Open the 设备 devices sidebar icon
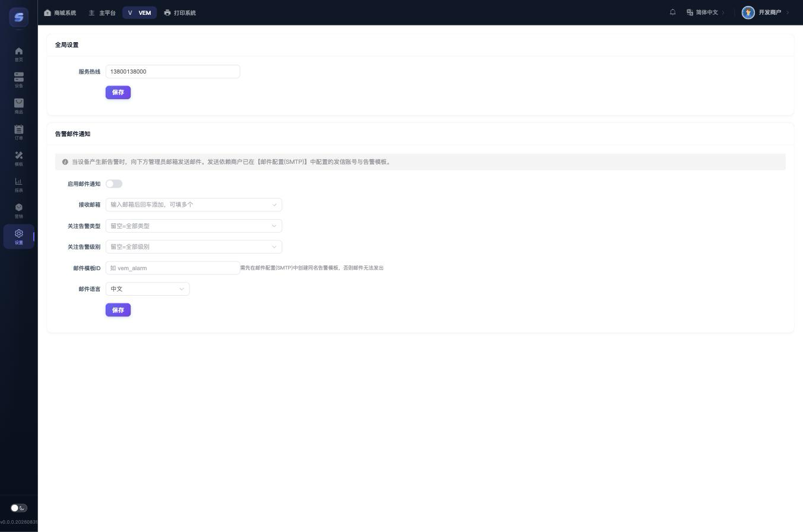The width and height of the screenshot is (803, 532). (x=18, y=80)
